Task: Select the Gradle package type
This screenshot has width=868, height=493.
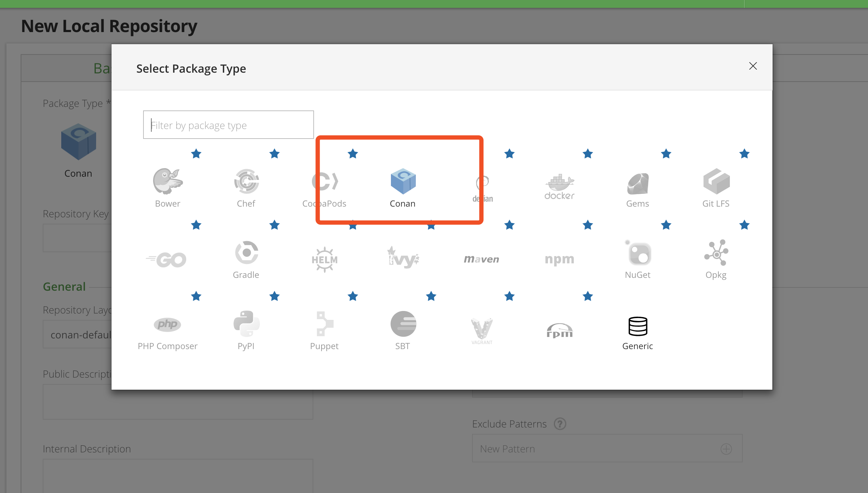Action: point(246,259)
